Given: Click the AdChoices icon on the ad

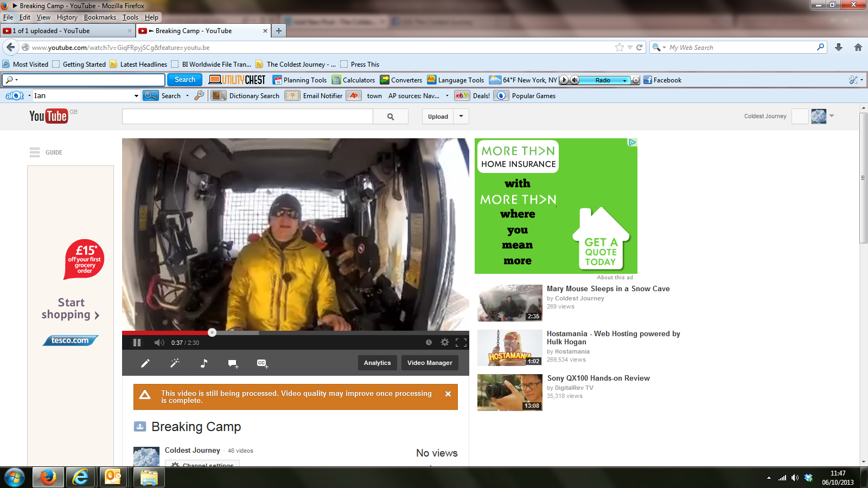Looking at the screenshot, I should tap(633, 142).
